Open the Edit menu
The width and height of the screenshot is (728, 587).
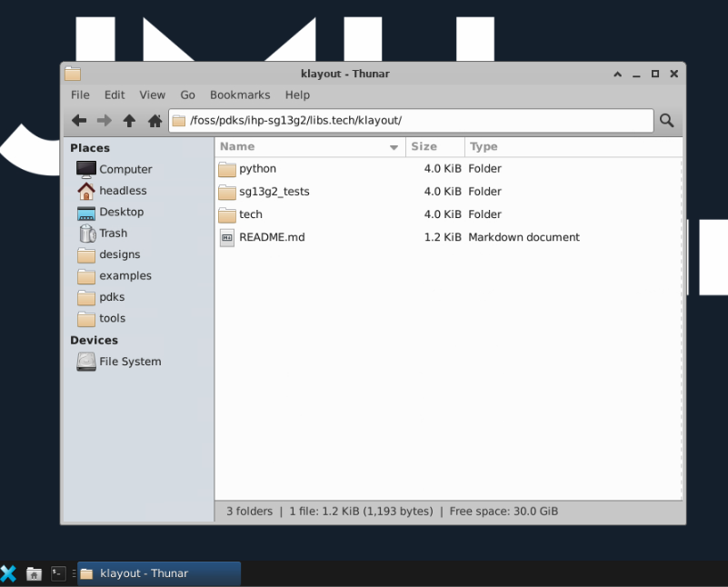[115, 95]
